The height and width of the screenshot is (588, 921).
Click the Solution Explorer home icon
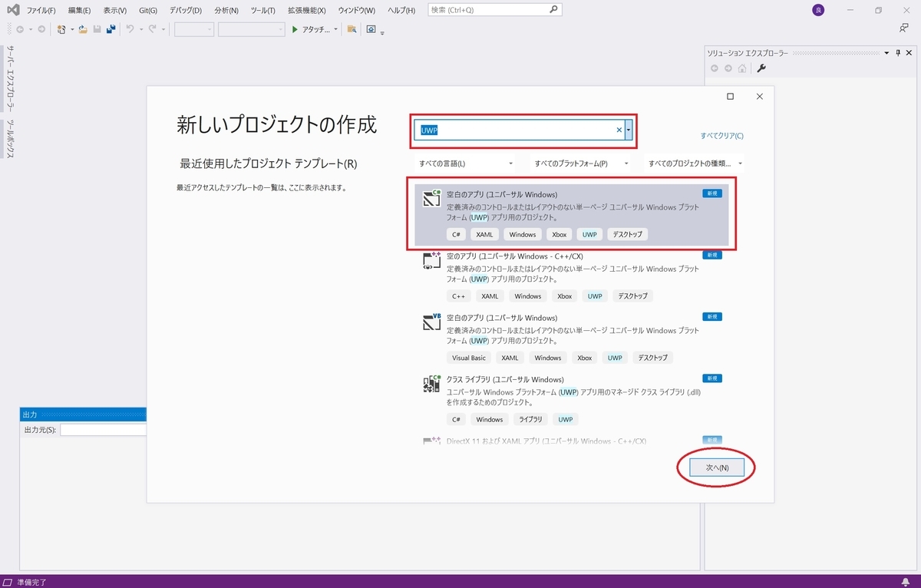coord(742,68)
